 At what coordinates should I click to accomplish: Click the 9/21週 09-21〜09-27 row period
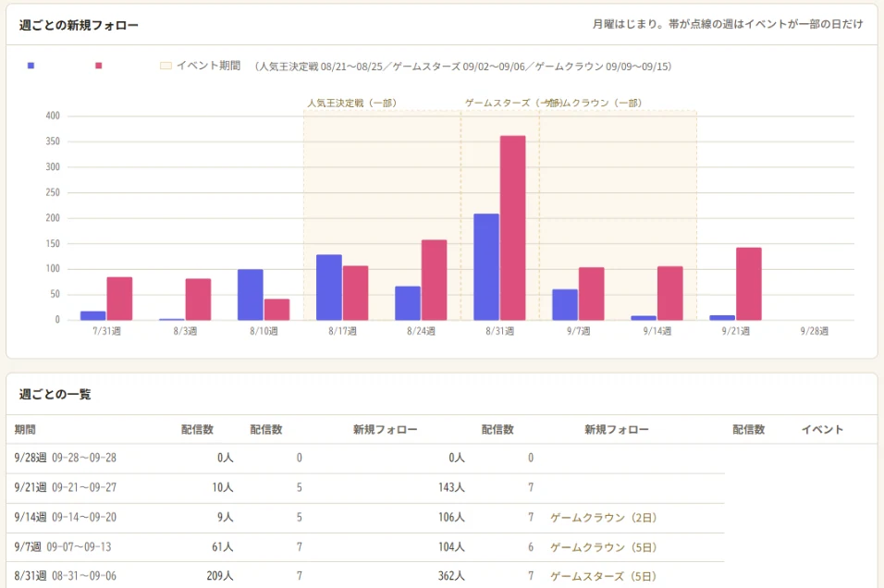click(x=66, y=487)
